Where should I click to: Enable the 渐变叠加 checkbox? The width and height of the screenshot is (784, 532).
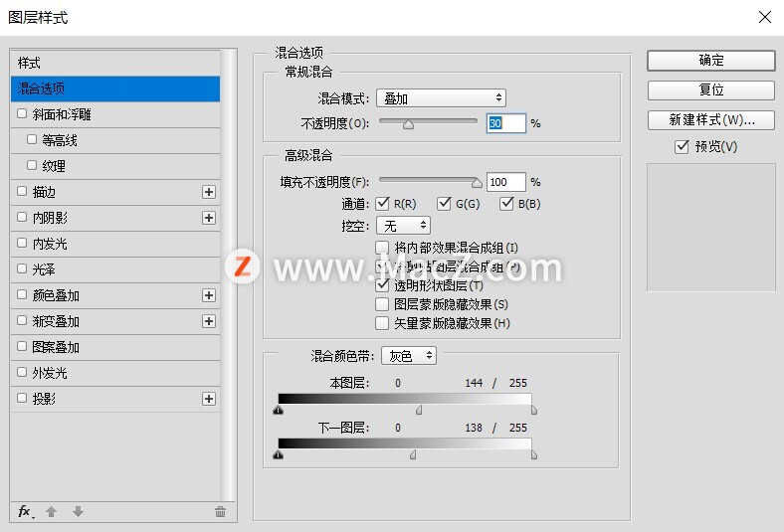22,320
